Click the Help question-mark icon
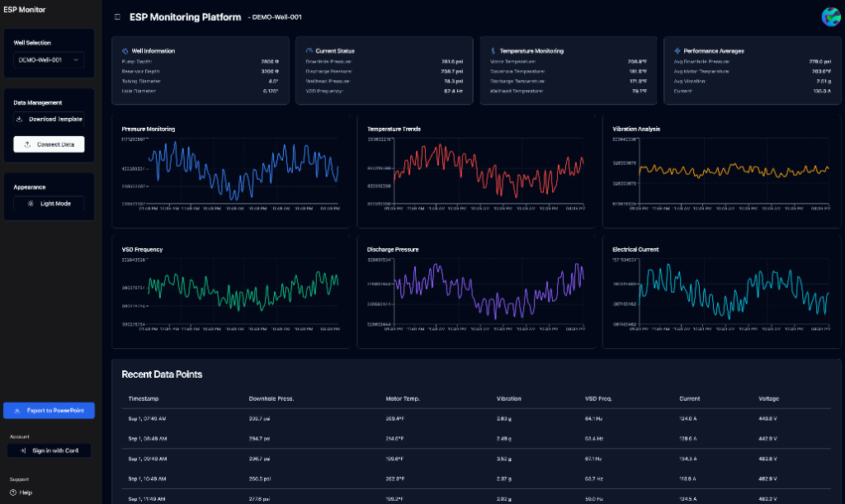845x504 pixels. tap(13, 492)
